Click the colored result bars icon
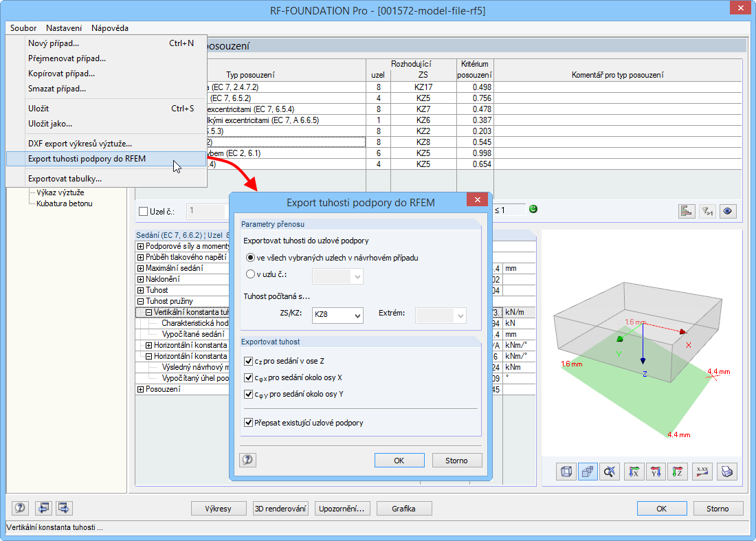The width and height of the screenshot is (756, 541). [x=687, y=211]
